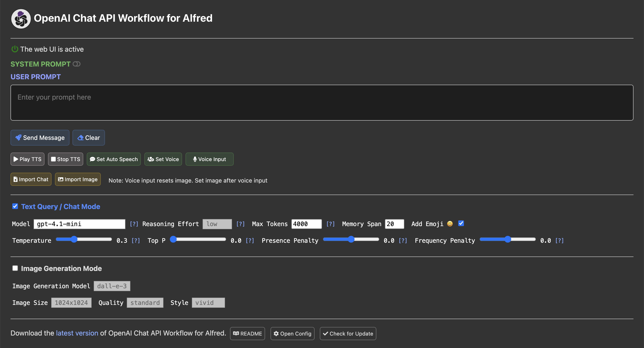Click the eraser icon on Clear button
Viewport: 644px width, 348px height.
80,138
